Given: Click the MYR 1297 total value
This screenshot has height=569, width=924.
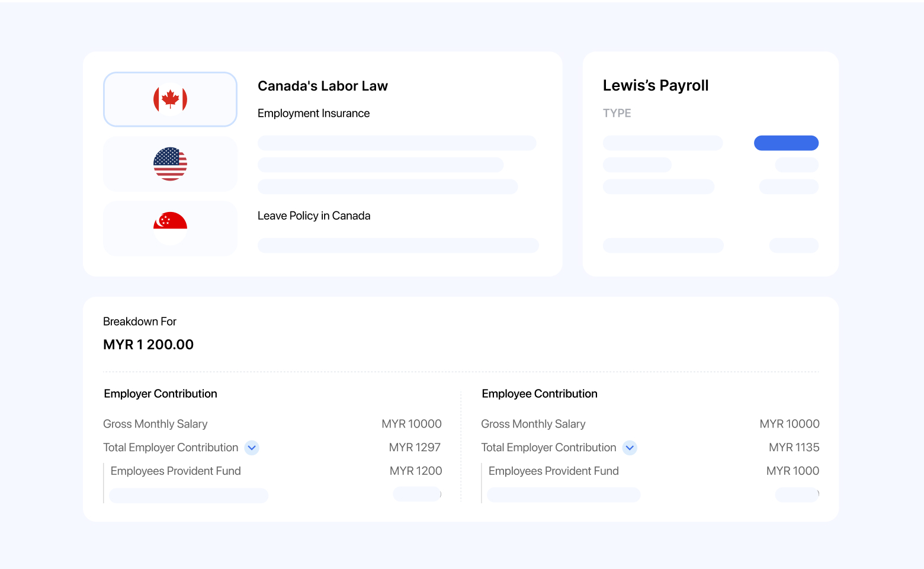Looking at the screenshot, I should pyautogui.click(x=415, y=448).
